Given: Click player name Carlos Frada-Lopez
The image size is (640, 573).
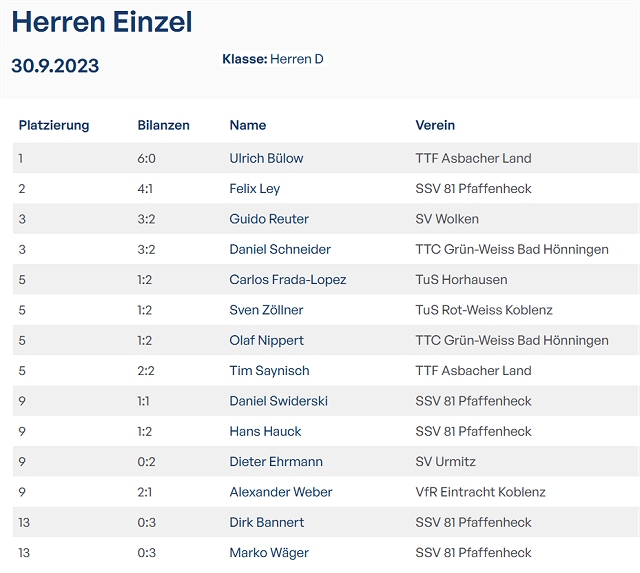Looking at the screenshot, I should 288,280.
